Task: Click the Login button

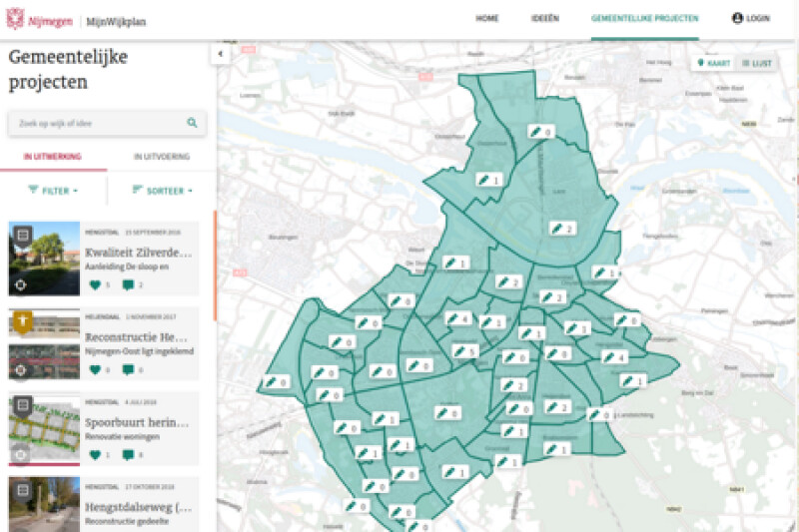Action: 757,19
